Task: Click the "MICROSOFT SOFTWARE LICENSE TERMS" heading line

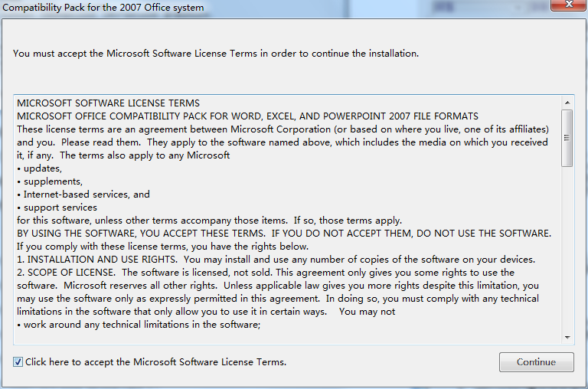Action: [108, 103]
